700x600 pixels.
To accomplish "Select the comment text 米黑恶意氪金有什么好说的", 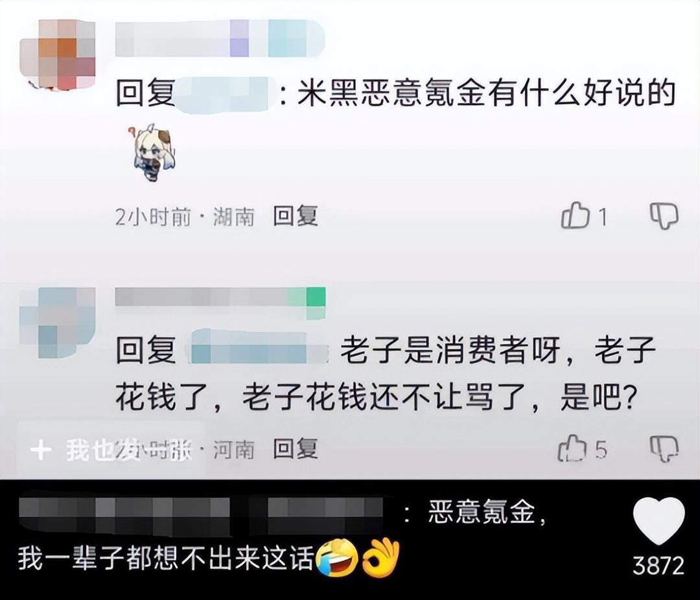I will [x=486, y=94].
